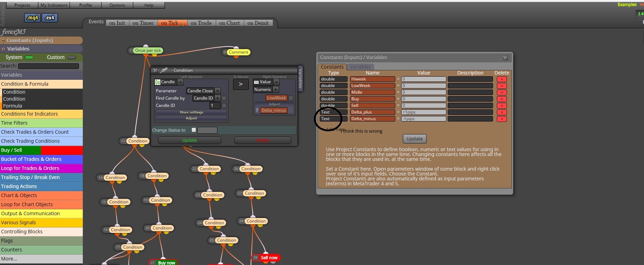Select the Buy now block
The width and height of the screenshot is (644, 265).
pyautogui.click(x=166, y=263)
